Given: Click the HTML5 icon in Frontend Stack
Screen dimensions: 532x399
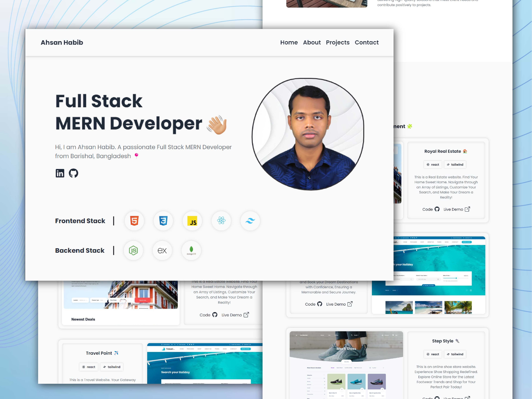Looking at the screenshot, I should [x=134, y=221].
